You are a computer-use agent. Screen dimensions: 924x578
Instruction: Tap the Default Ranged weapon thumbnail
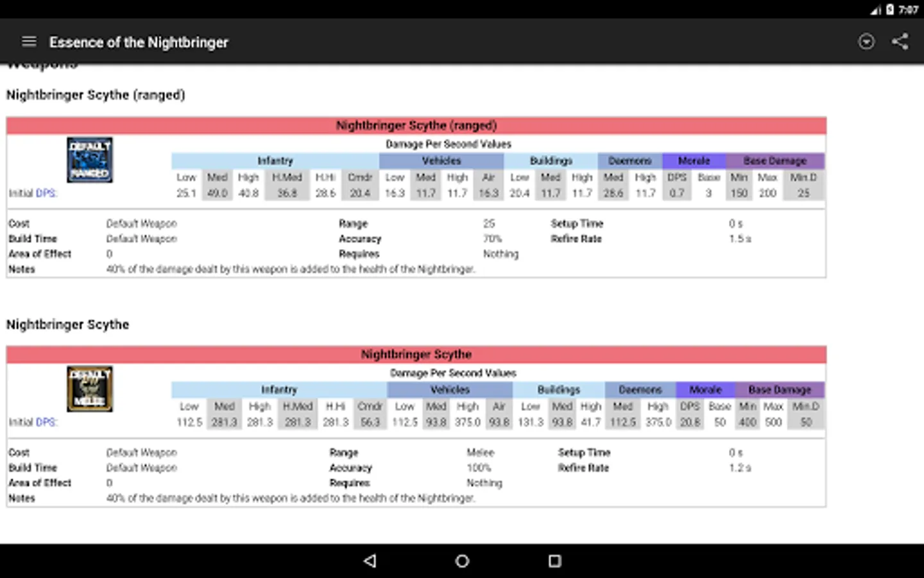[x=90, y=160]
